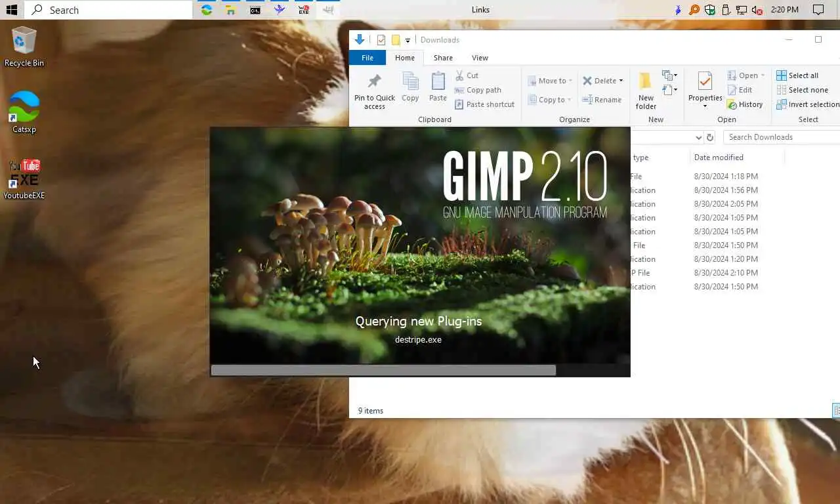Viewport: 840px width, 504px height.
Task: Sort by Date modified column header
Action: click(x=719, y=157)
